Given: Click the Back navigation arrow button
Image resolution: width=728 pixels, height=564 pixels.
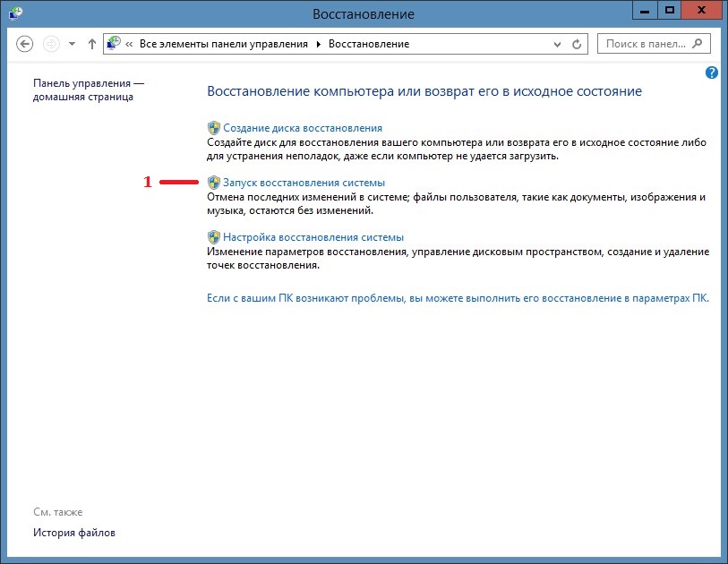Looking at the screenshot, I should (x=25, y=44).
